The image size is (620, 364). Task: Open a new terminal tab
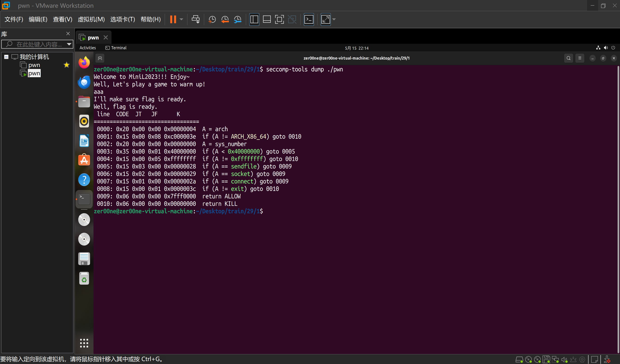[100, 58]
